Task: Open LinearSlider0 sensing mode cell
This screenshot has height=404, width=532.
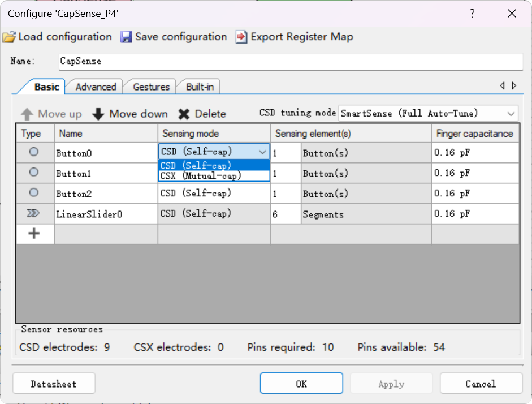Action: (x=214, y=214)
